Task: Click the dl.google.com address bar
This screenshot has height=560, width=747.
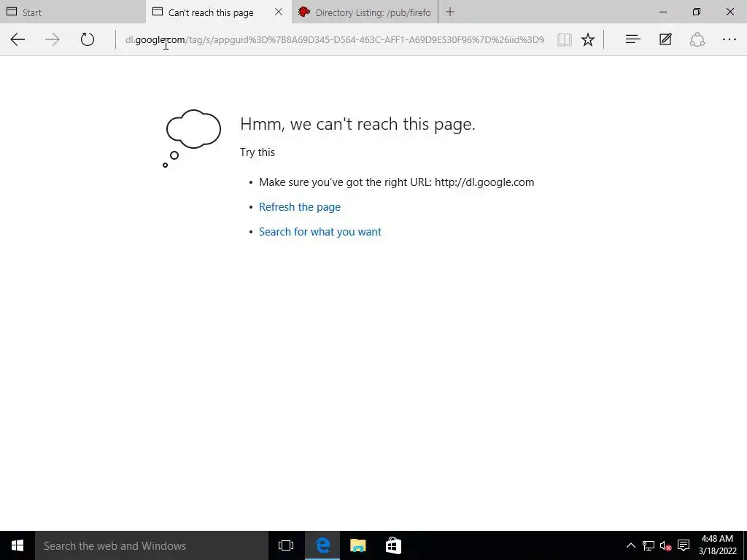Action: click(x=334, y=39)
